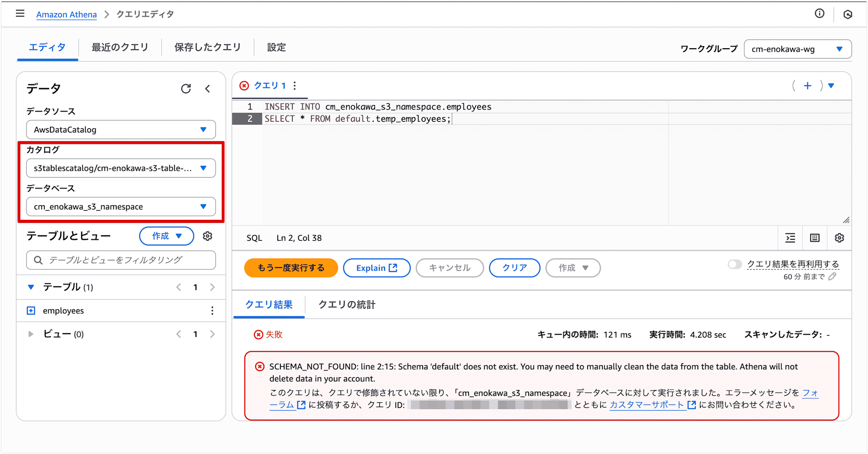This screenshot has width=868, height=454.
Task: Open the tables and views settings gear
Action: (207, 236)
